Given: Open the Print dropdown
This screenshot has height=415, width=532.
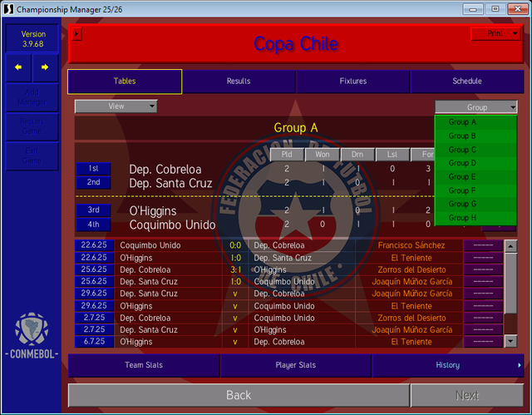Looking at the screenshot, I should [x=495, y=33].
